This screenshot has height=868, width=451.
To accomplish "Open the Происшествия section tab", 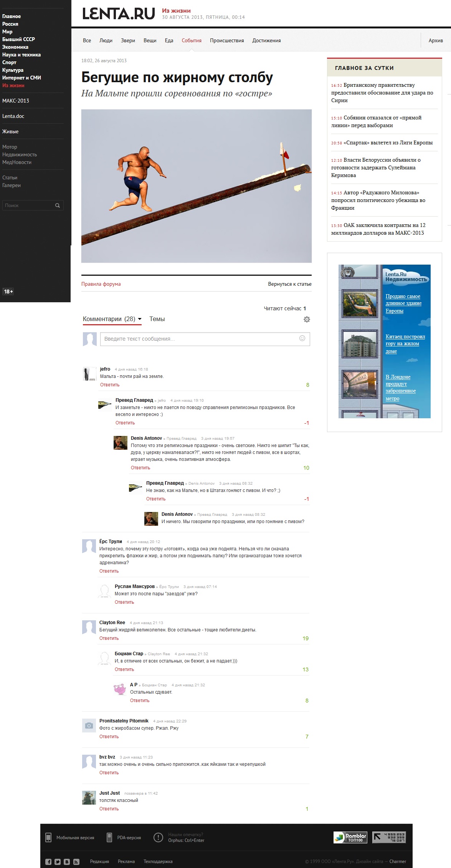I will (x=226, y=41).
